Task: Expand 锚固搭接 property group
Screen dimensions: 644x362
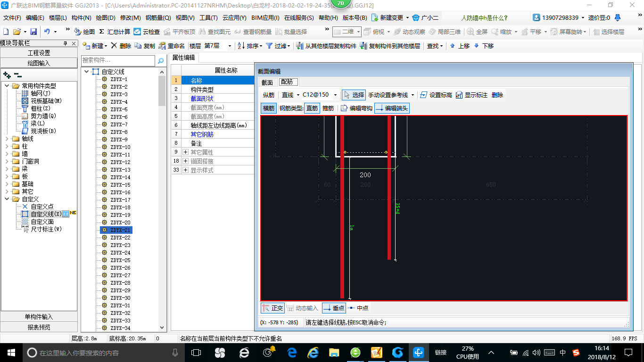Action: pos(185,161)
